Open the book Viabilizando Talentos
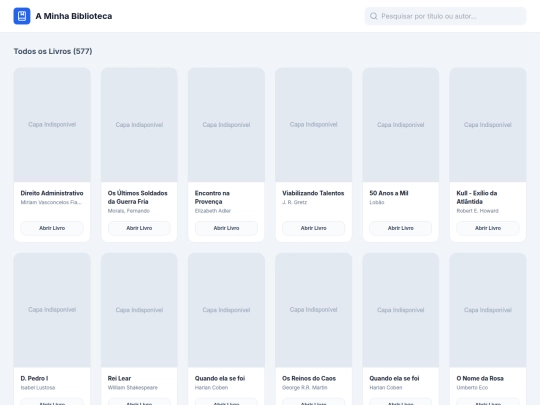Viewport: 540px width, 405px height. click(313, 228)
